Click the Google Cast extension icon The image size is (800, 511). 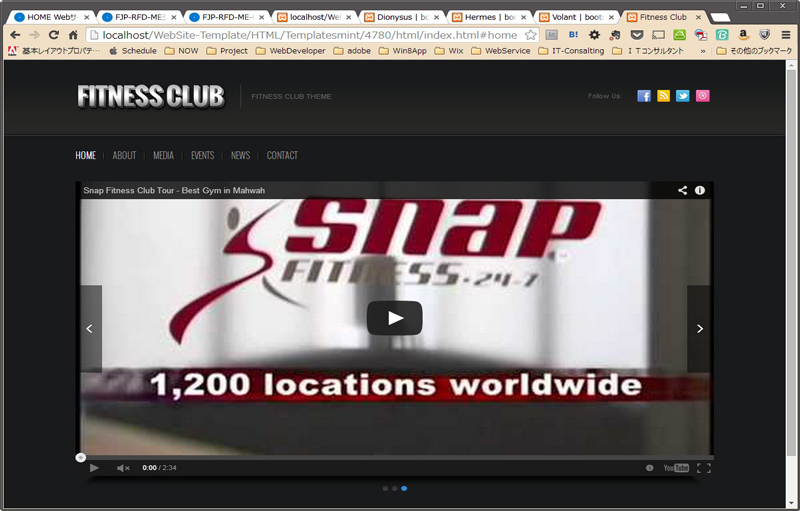click(658, 35)
